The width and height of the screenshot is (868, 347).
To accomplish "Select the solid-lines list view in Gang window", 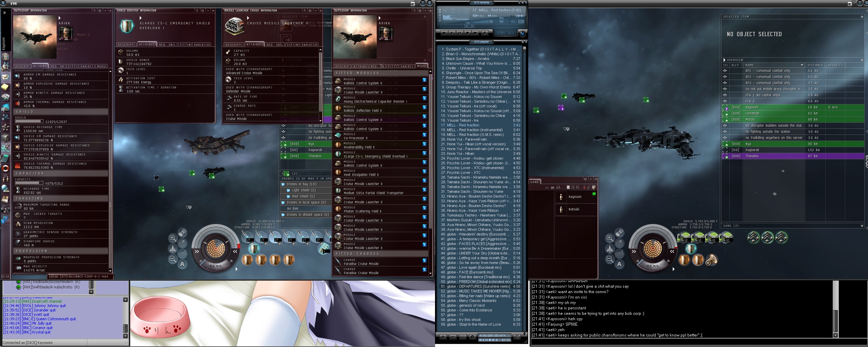I will click(568, 187).
